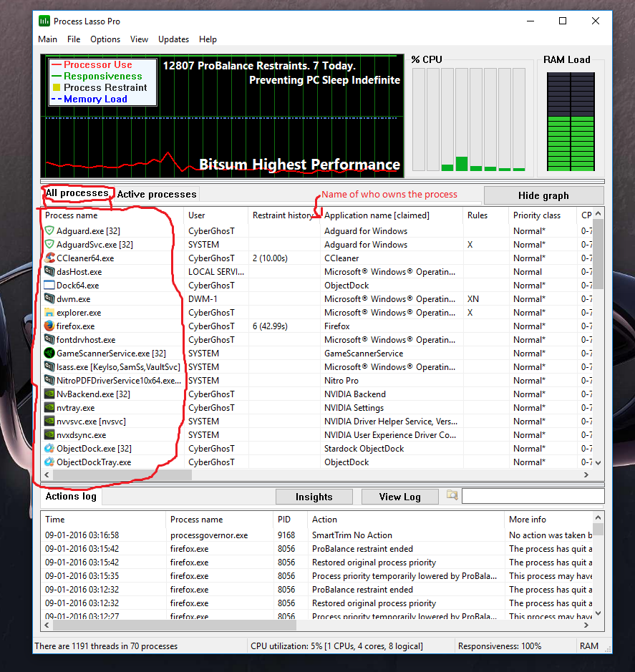This screenshot has height=672, width=635.
Task: Click the Dock64.exe window icon
Action: tap(49, 285)
